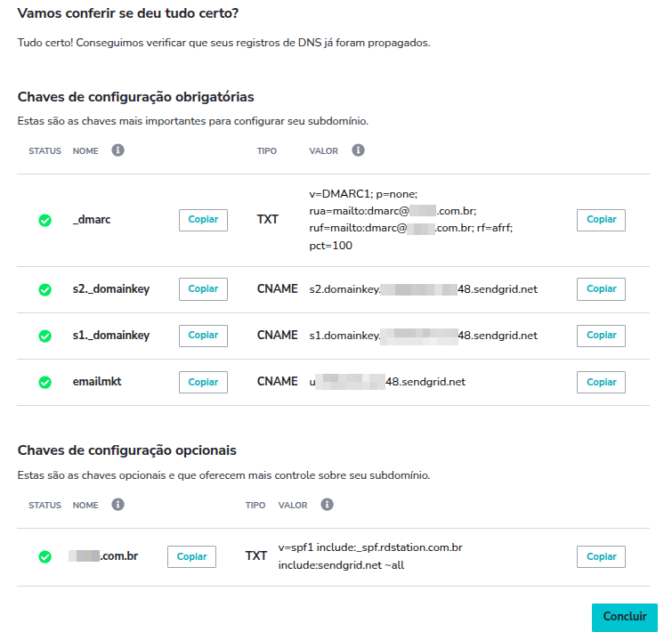The height and width of the screenshot is (632, 672).
Task: Copy the DMARC TXT value
Action: (x=601, y=220)
